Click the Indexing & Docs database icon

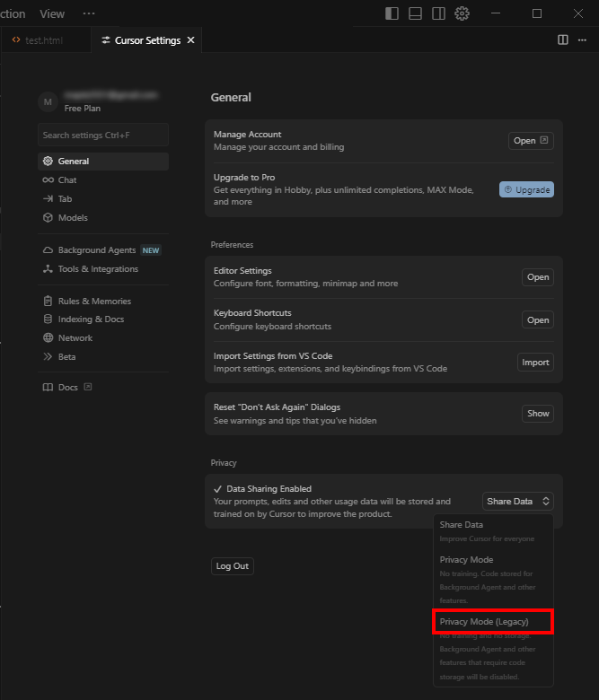(48, 319)
